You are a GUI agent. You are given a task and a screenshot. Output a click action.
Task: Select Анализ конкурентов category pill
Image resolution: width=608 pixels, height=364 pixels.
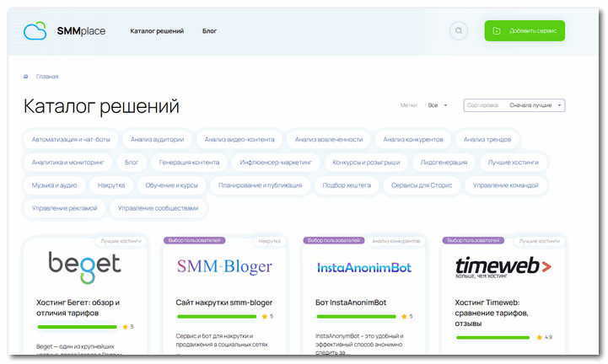pos(413,139)
